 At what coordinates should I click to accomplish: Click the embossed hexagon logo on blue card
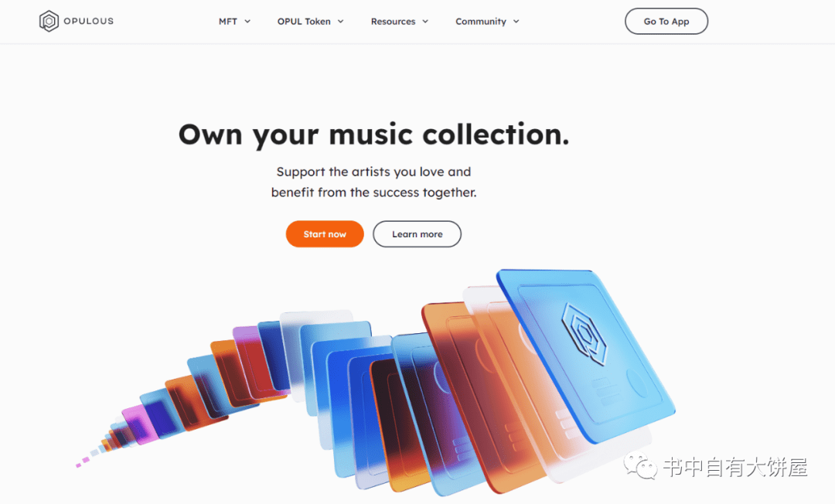coord(584,334)
